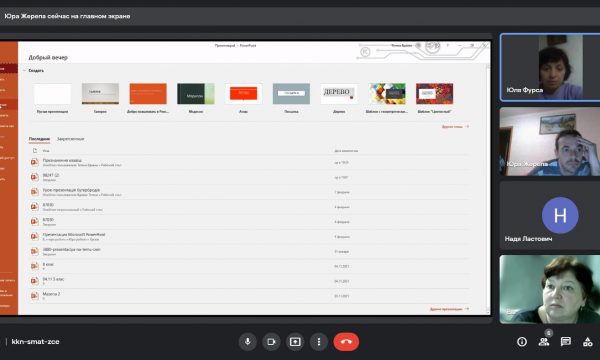600x360 pixels.
Task: Collapse the Создать section
Action: coord(25,70)
